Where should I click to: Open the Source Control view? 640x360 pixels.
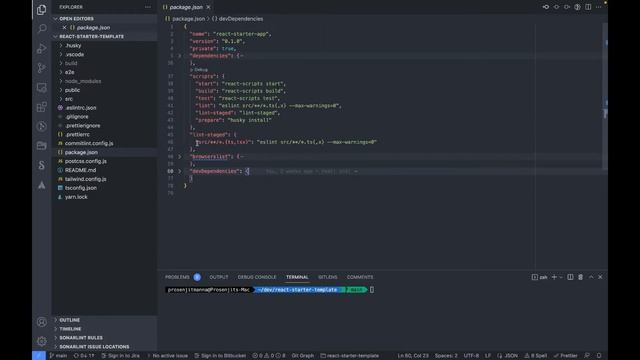coord(42,68)
